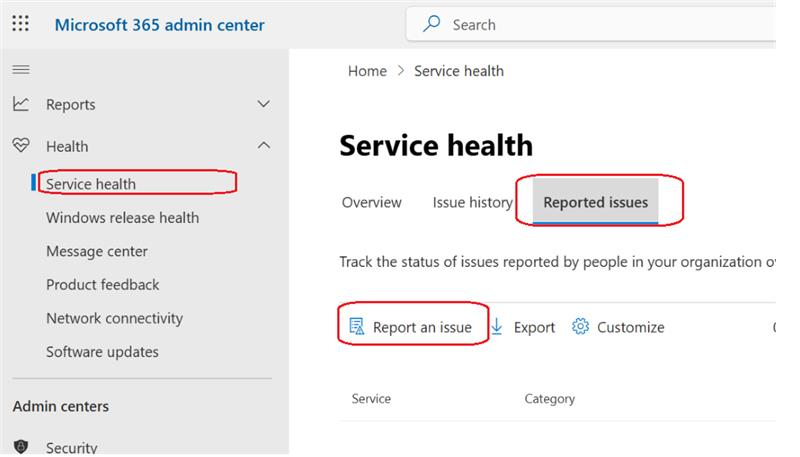Click the Security shield icon

(x=21, y=446)
